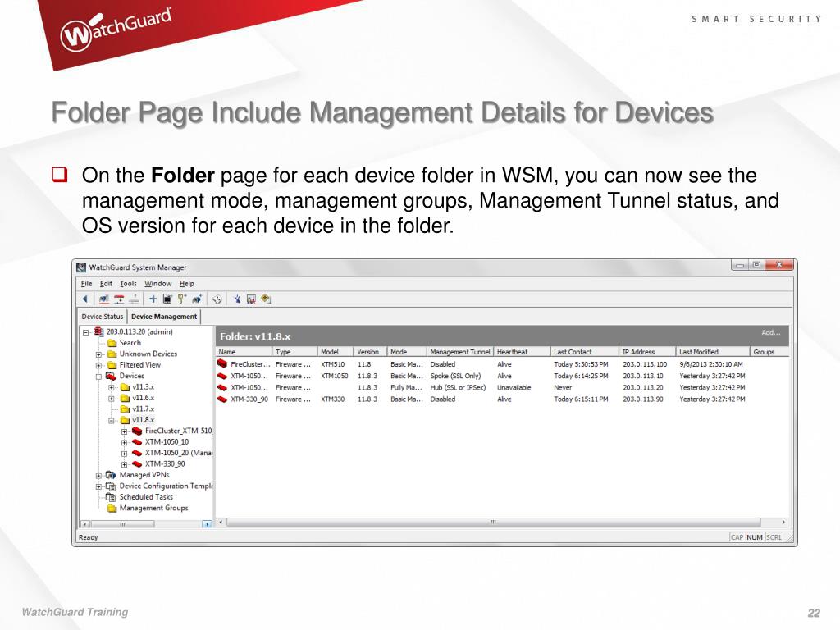Viewport: 840px width, 630px height.
Task: Click the red icon of XTM-330_90 list row
Action: (222, 399)
